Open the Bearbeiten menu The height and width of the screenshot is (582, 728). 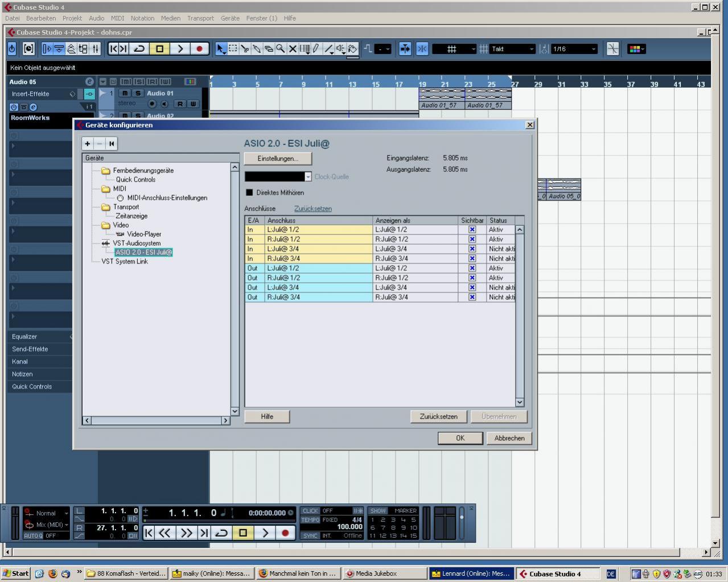click(x=41, y=18)
